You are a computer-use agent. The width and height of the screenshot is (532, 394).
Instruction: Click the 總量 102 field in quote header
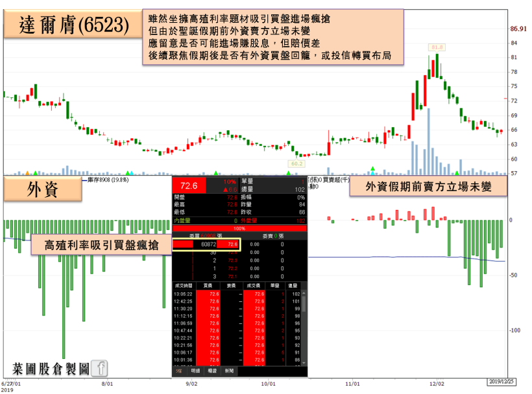coord(273,189)
